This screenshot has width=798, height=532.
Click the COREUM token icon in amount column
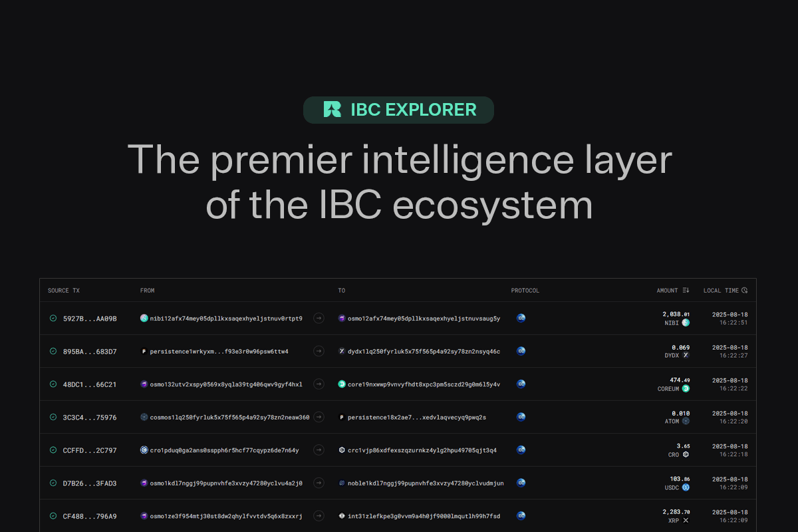coord(686,388)
